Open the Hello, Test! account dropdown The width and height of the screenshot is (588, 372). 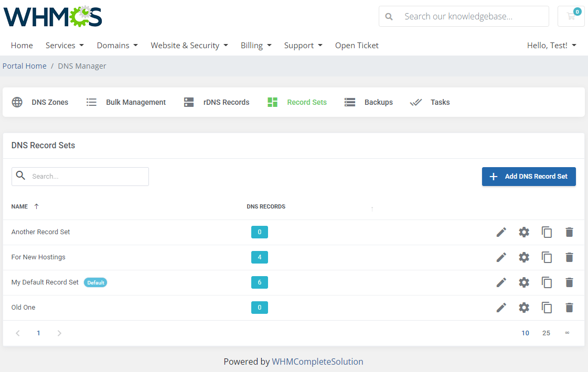(x=552, y=46)
